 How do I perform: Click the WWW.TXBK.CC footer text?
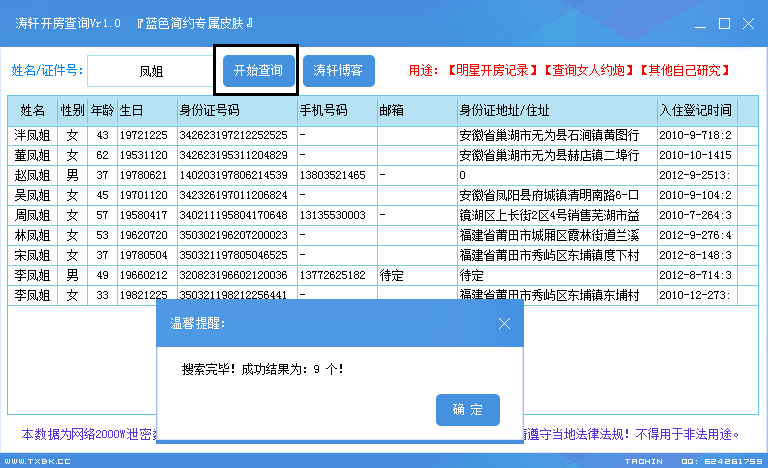click(38, 462)
